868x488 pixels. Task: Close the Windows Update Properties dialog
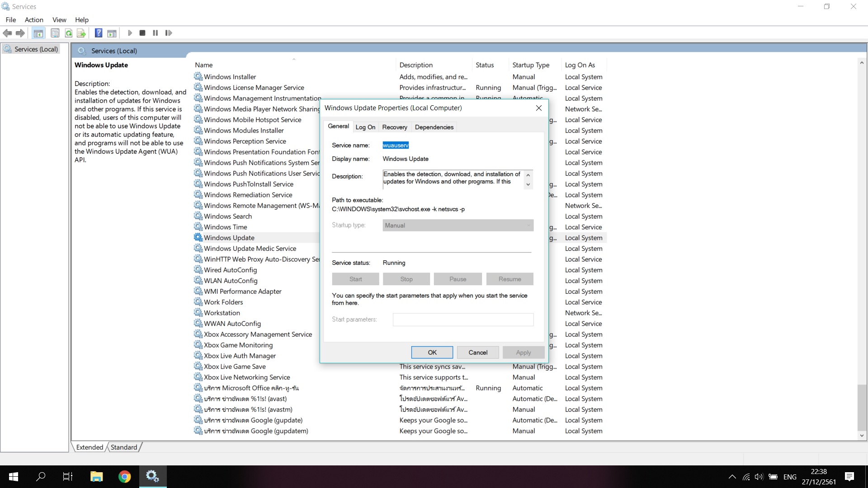pos(538,108)
